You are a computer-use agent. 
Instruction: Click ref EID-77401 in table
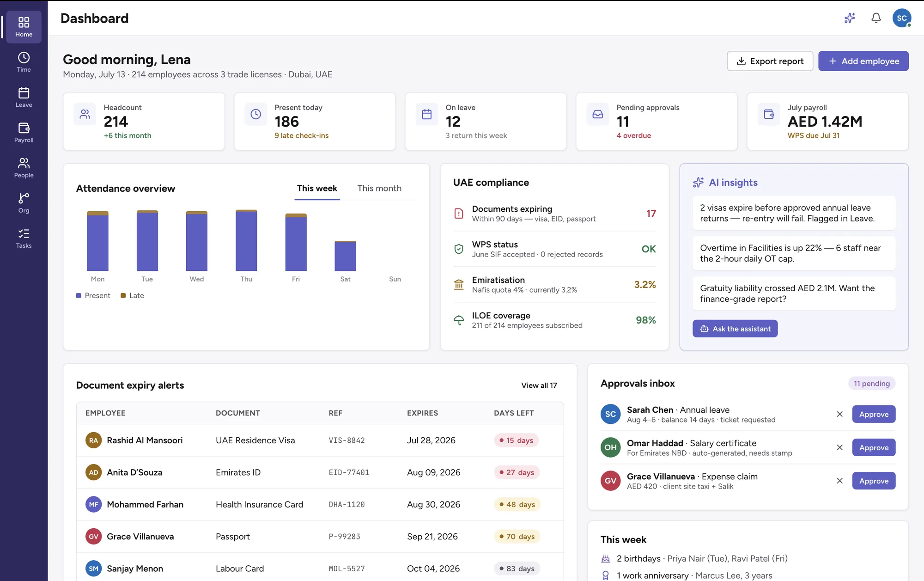click(x=349, y=472)
